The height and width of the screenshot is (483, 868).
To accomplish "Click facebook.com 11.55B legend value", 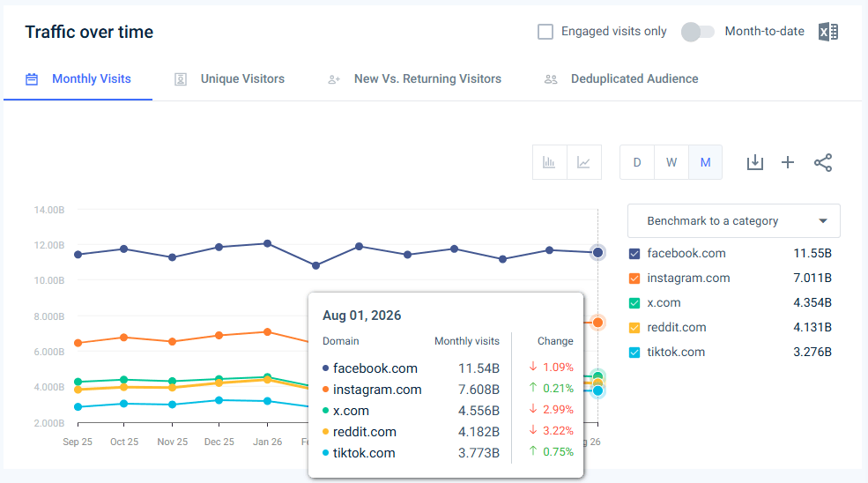I will pyautogui.click(x=812, y=254).
